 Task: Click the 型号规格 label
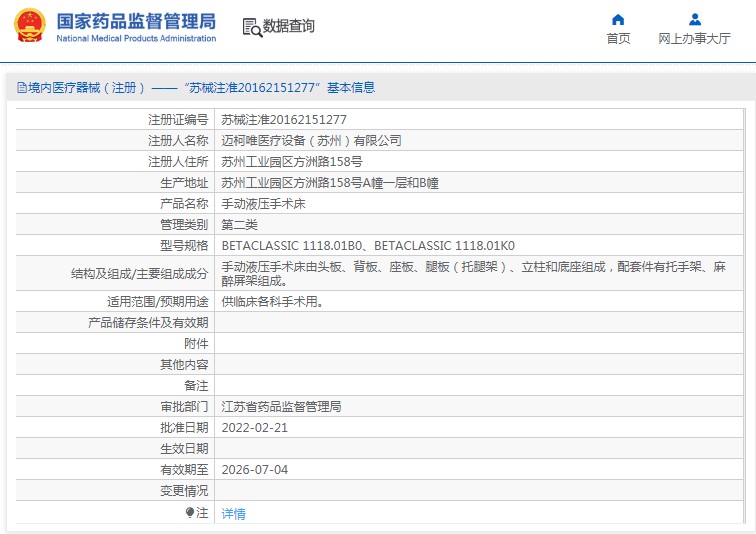tap(184, 246)
